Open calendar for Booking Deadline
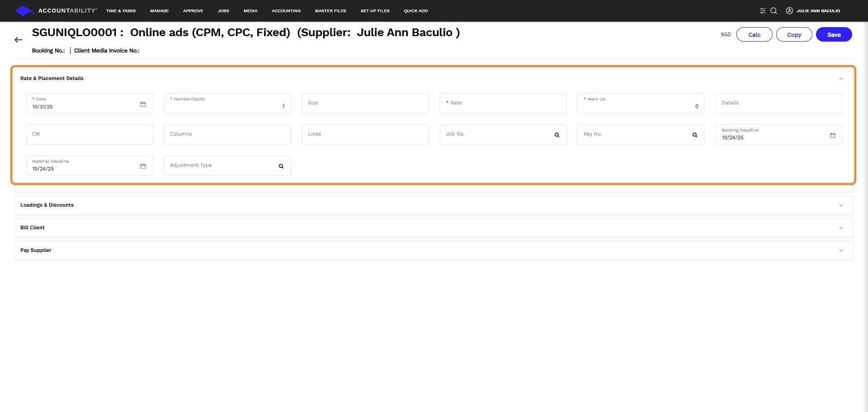Screen dimensions: 868x412 833,135
